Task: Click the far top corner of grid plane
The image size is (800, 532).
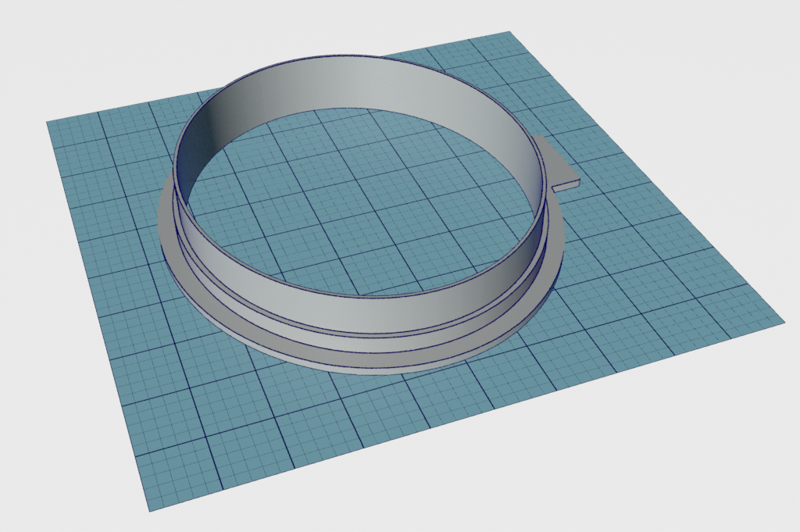Action: (x=509, y=33)
